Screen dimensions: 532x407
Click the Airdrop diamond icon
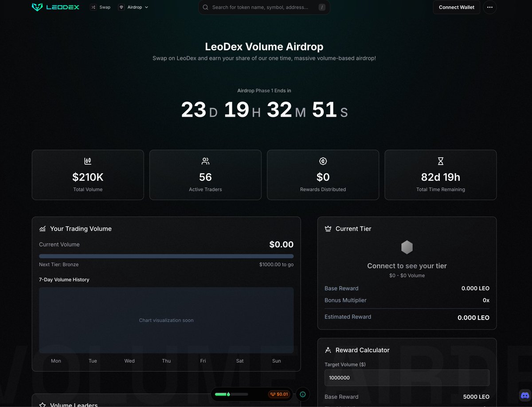[x=121, y=7]
